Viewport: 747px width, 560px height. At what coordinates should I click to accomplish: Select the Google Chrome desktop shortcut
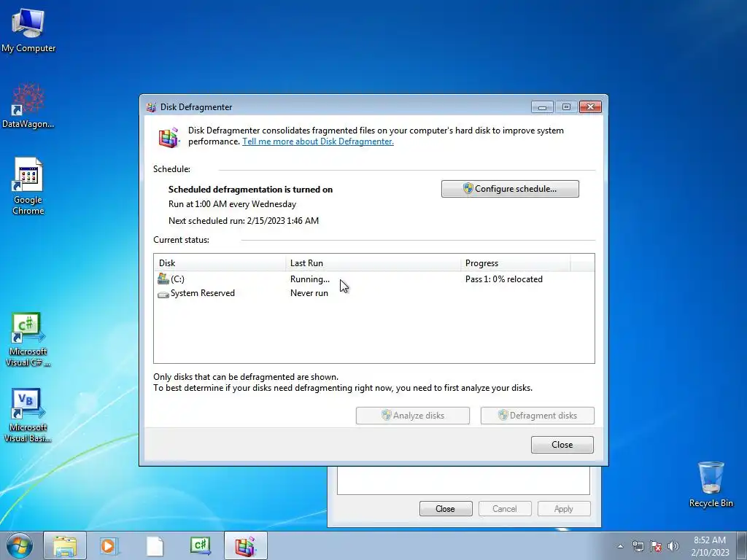coord(28,186)
